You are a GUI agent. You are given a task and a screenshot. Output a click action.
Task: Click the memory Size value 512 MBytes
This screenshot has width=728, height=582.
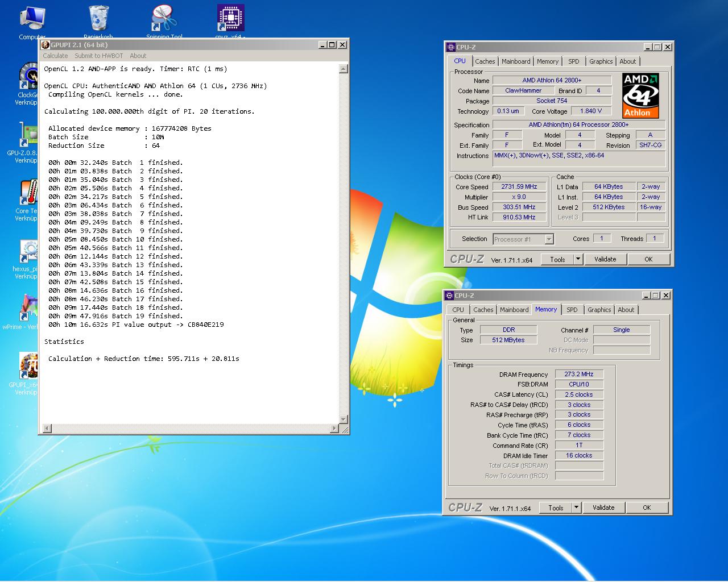coord(508,340)
